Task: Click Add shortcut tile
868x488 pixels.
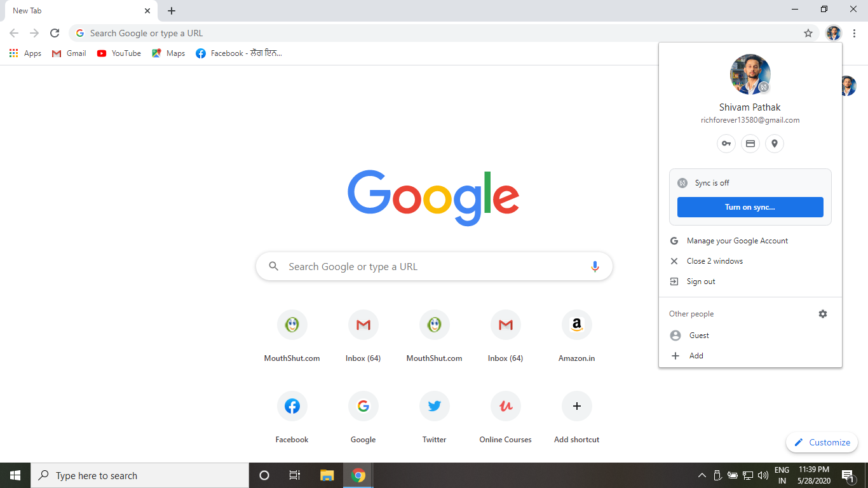Action: [577, 417]
